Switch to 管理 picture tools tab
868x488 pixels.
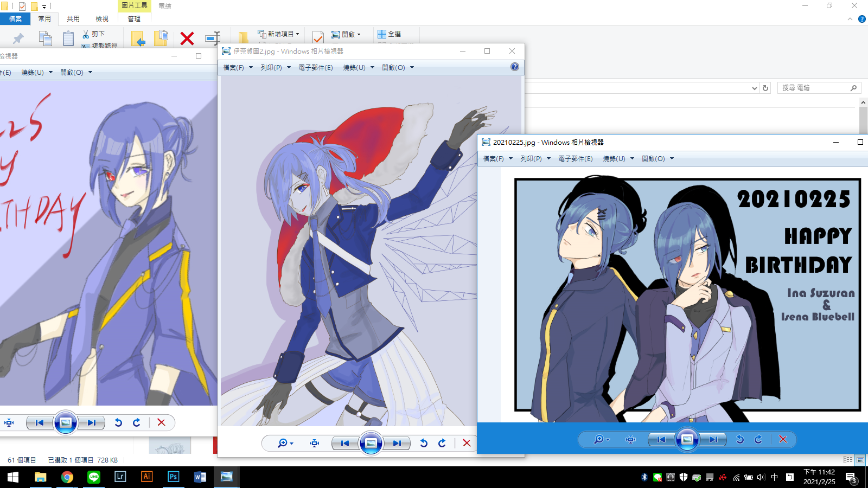click(x=134, y=18)
